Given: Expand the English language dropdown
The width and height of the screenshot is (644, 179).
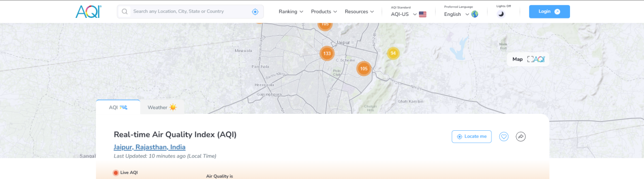Looking at the screenshot, I should 457,14.
